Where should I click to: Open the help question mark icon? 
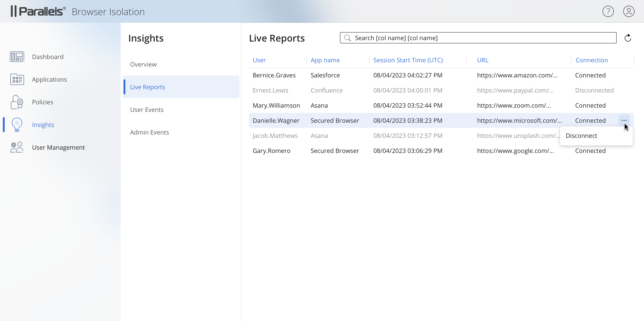(x=608, y=12)
